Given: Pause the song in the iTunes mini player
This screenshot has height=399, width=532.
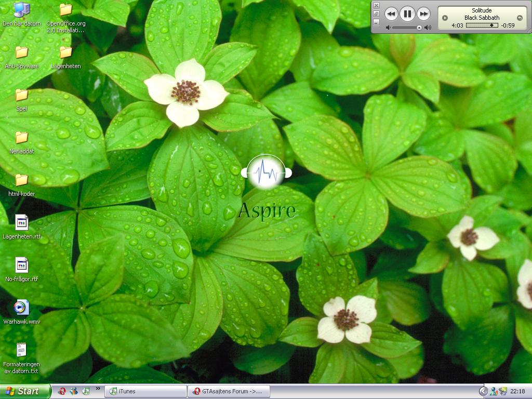Looking at the screenshot, I should tap(407, 14).
